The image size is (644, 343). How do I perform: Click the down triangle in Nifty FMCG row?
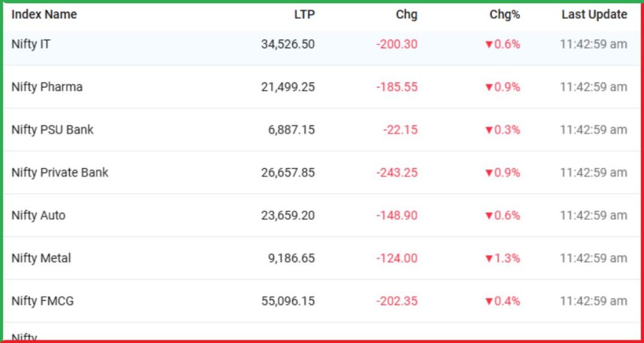click(x=489, y=302)
